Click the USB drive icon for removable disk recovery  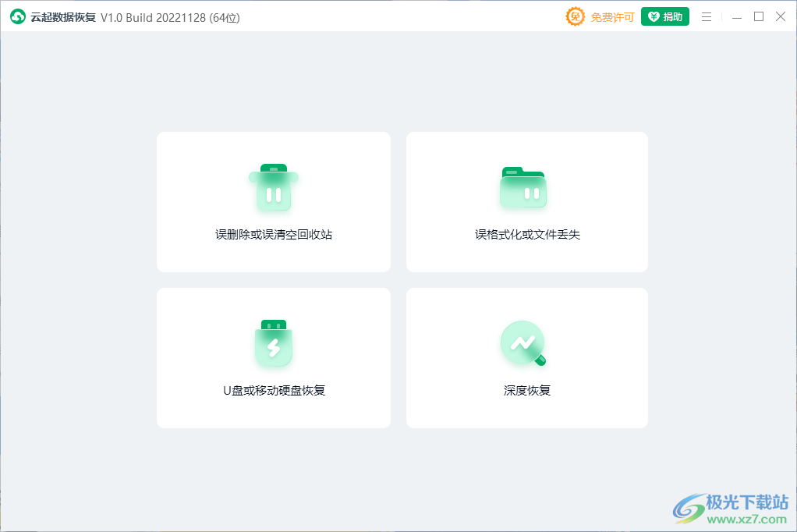tap(273, 343)
